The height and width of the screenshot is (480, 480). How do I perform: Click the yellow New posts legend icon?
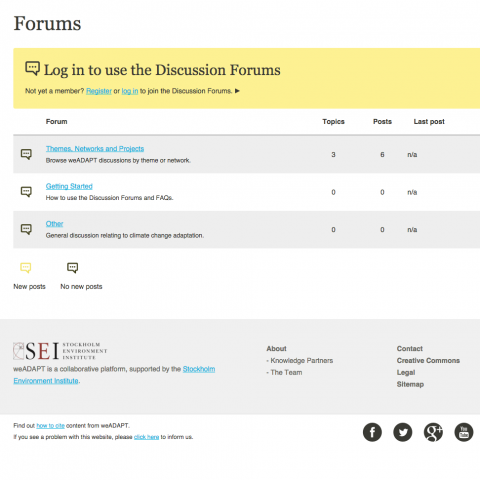pos(26,268)
